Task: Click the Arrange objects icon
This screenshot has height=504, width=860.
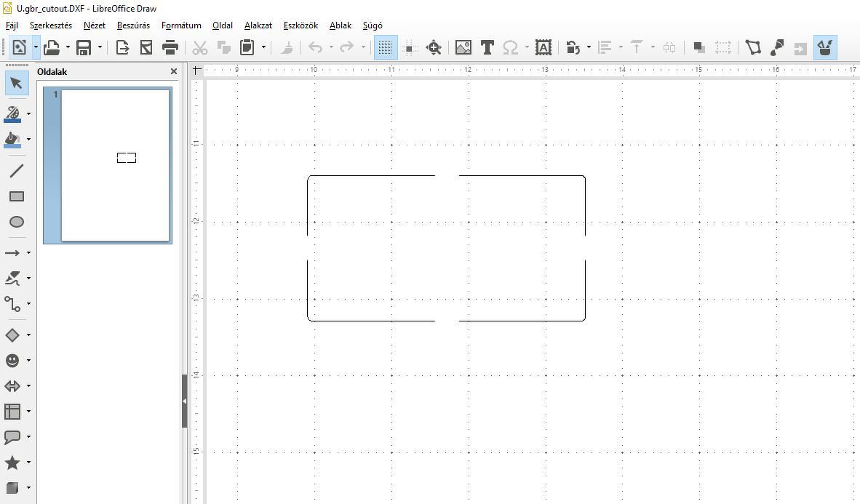Action: pyautogui.click(x=637, y=48)
